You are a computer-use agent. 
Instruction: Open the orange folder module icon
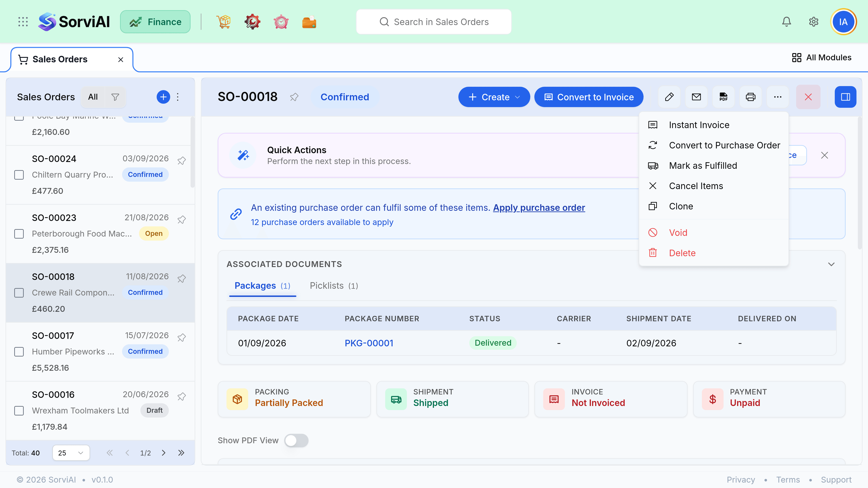[x=309, y=22]
